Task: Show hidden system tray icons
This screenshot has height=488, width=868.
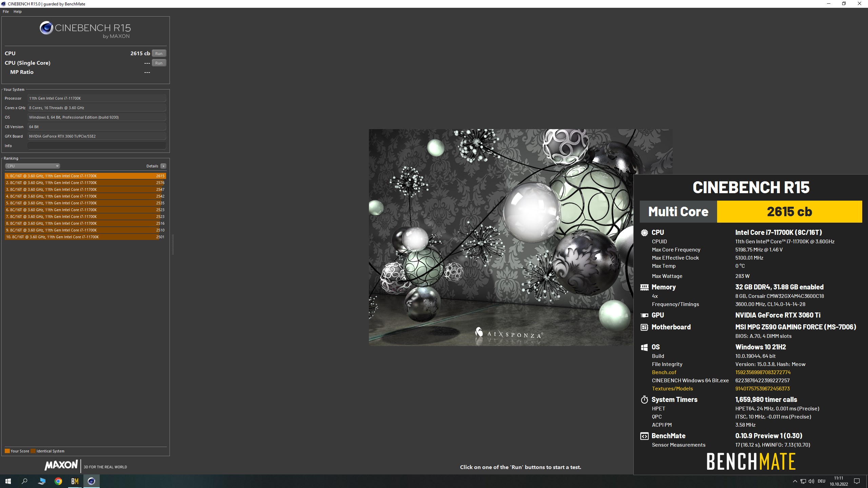Action: tap(795, 481)
